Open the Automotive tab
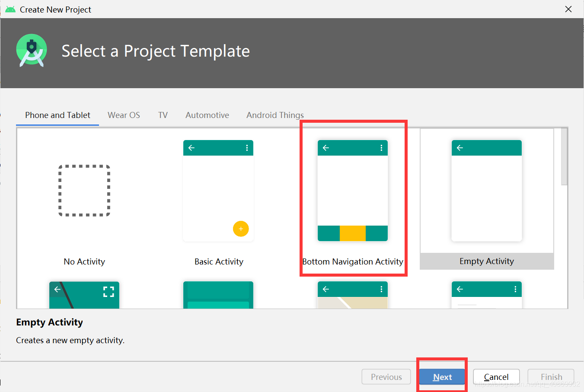The width and height of the screenshot is (584, 392). pyautogui.click(x=207, y=115)
